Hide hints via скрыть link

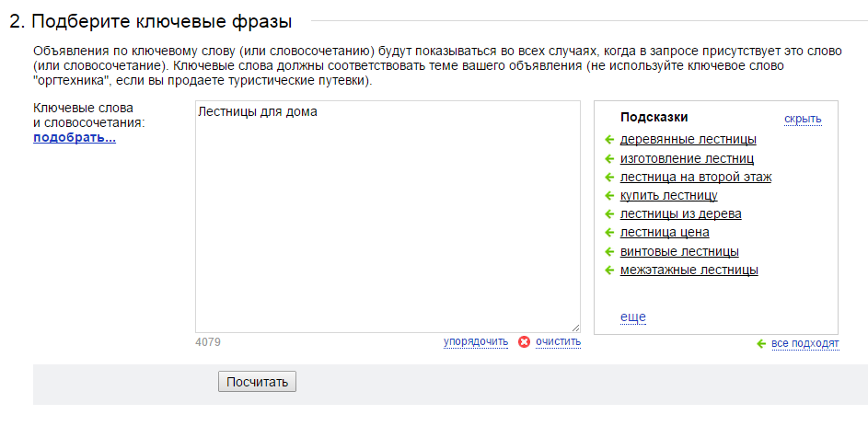coord(803,119)
